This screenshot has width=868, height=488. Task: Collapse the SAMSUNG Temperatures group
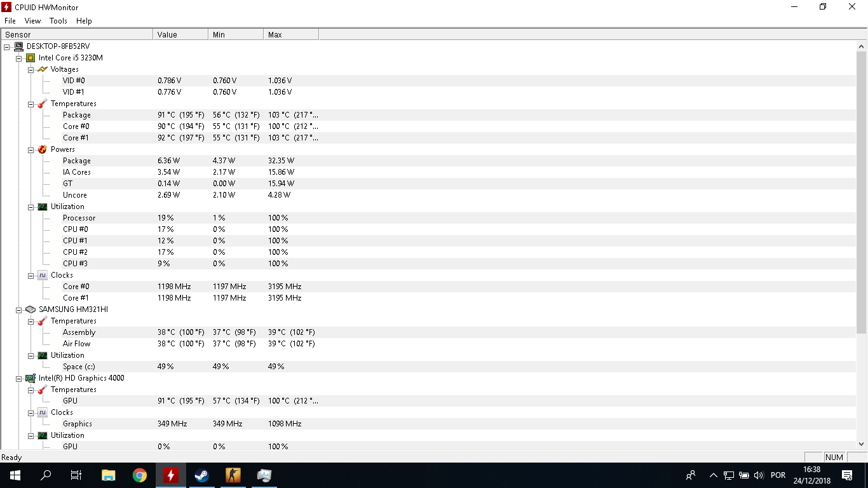tap(31, 321)
